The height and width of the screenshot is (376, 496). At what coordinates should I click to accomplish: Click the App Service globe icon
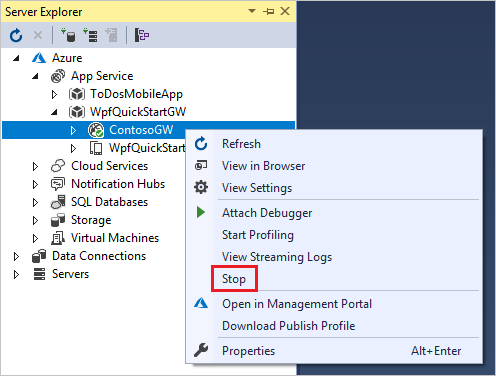(x=58, y=76)
